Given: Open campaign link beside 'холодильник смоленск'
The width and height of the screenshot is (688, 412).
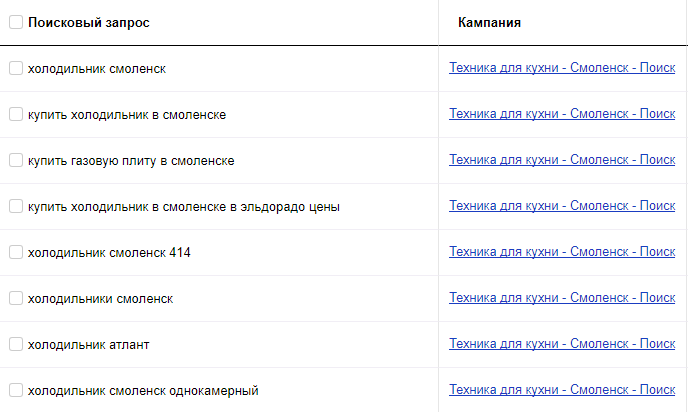Looking at the screenshot, I should click(562, 68).
